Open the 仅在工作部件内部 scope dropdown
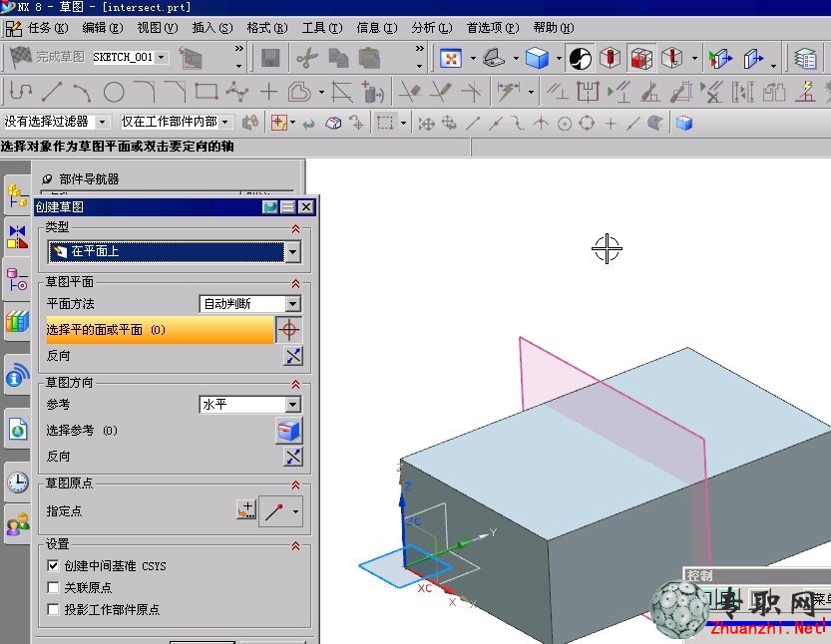Screen dimensions: 831x644 tap(225, 123)
